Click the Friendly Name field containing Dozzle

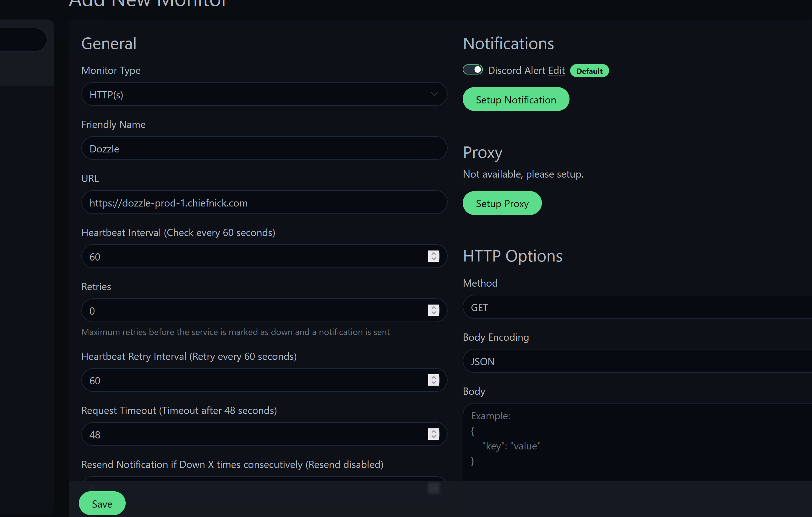click(264, 148)
